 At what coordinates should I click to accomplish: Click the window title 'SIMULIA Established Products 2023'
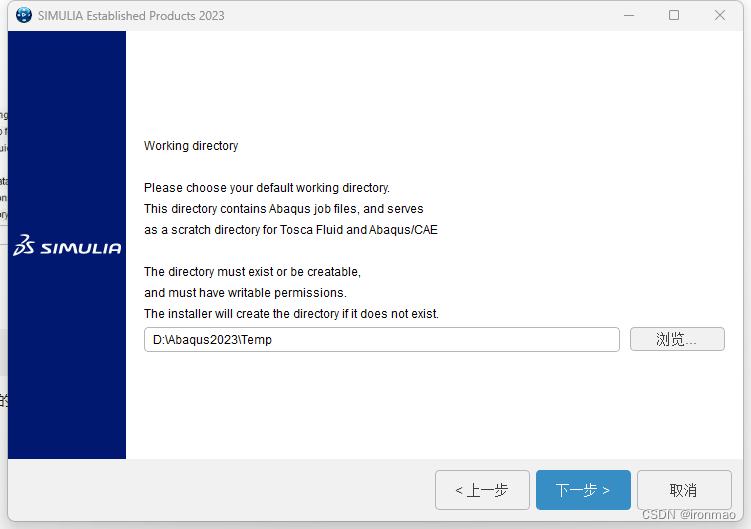pyautogui.click(x=131, y=16)
